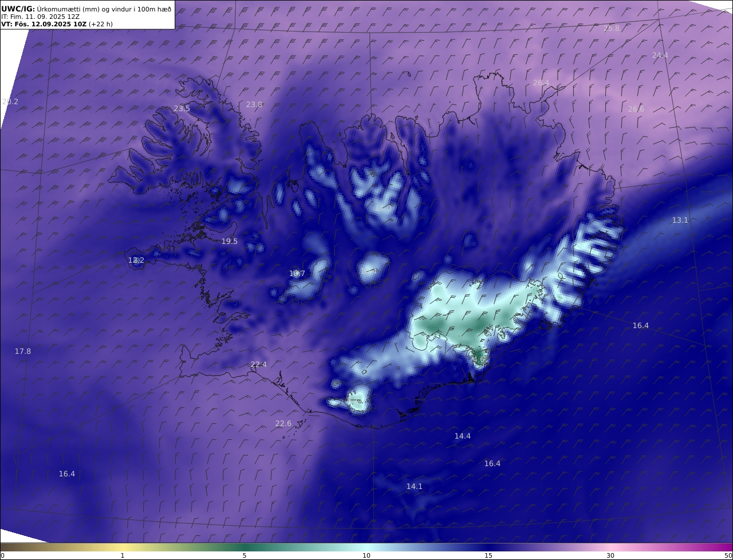Click the colorbar tick label 10
Viewport: 733px width, 560px height.
[366, 555]
